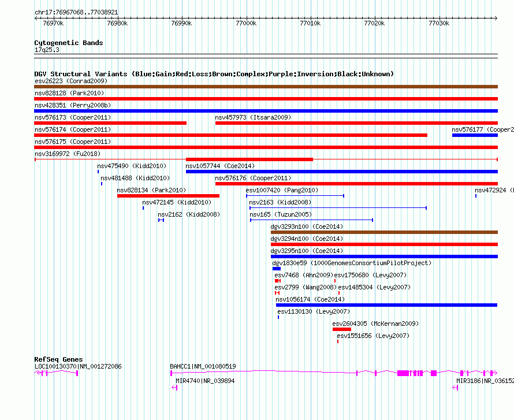The image size is (514, 420).
Task: Click the red bar under nsv828134 (Park2010)
Action: (x=169, y=196)
